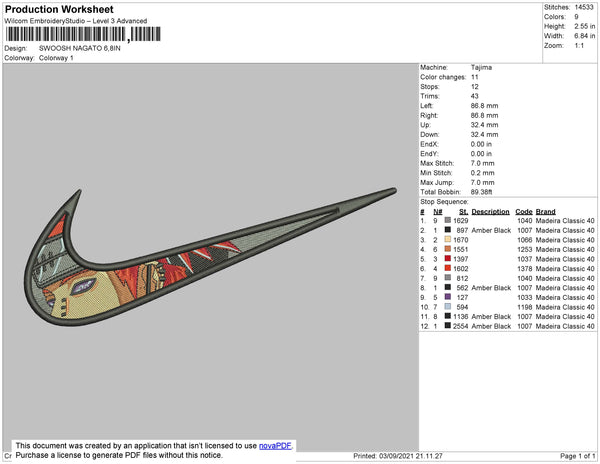
Task: Click the Zoom value 1:1
Action: pyautogui.click(x=579, y=46)
